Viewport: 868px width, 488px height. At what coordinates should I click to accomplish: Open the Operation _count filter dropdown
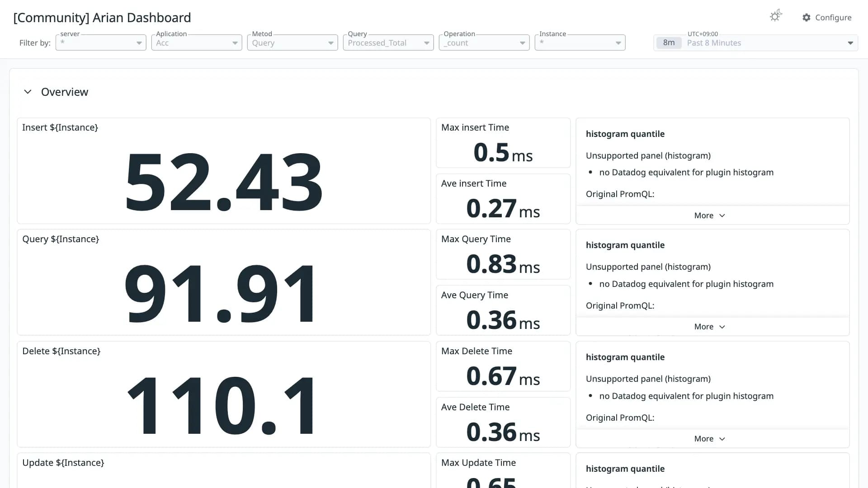coord(484,43)
